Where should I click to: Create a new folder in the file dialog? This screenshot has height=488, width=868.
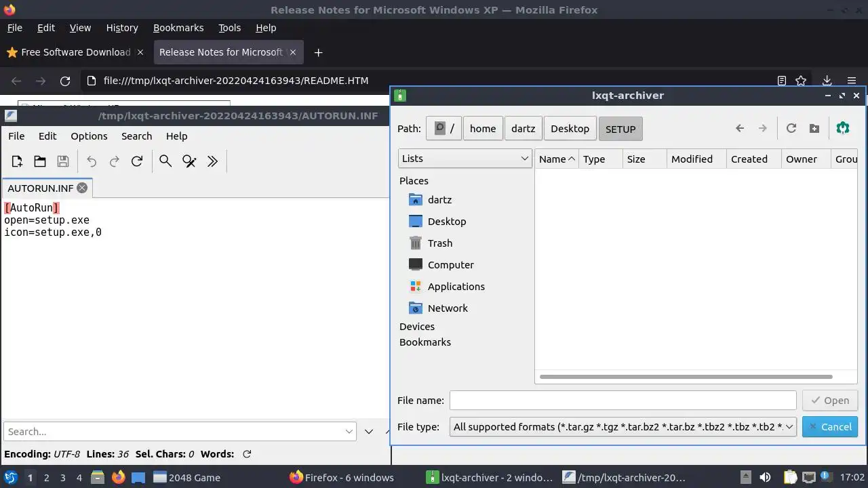click(814, 128)
